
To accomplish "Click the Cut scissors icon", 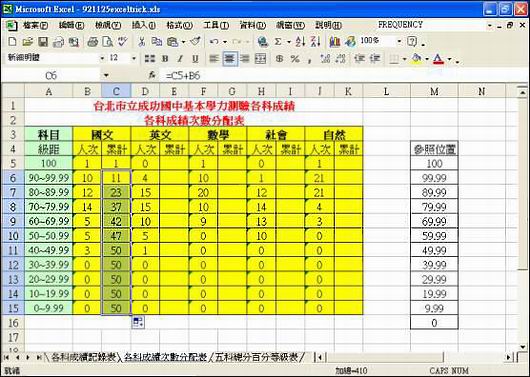I will (142, 42).
